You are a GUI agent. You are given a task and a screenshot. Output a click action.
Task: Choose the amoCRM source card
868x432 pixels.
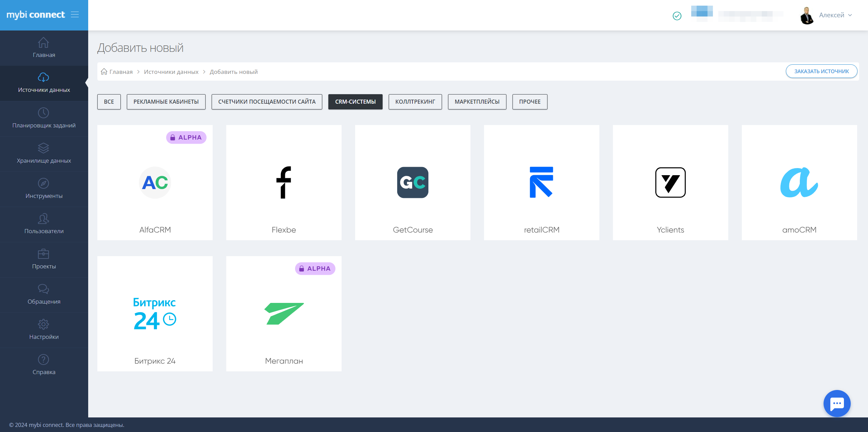pos(799,183)
